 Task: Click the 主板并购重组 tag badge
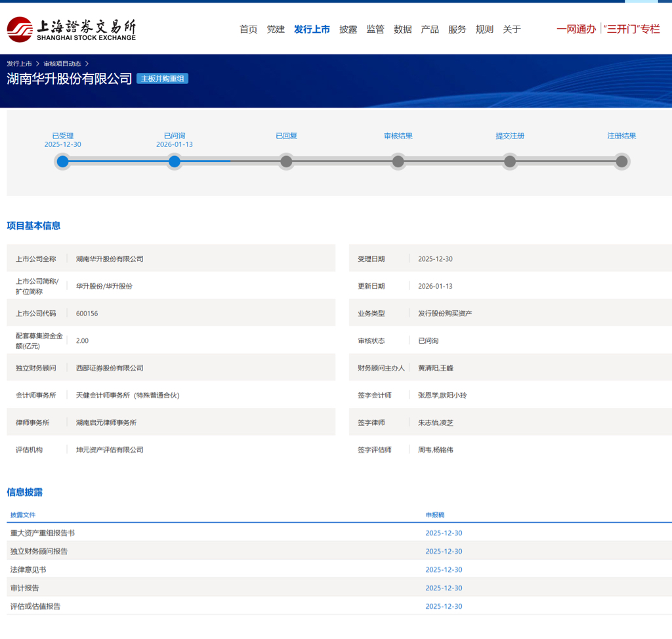162,79
